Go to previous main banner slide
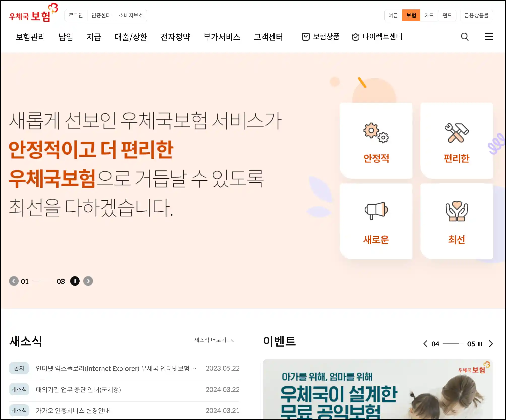Viewport: 506px width, 420px height. [x=14, y=281]
